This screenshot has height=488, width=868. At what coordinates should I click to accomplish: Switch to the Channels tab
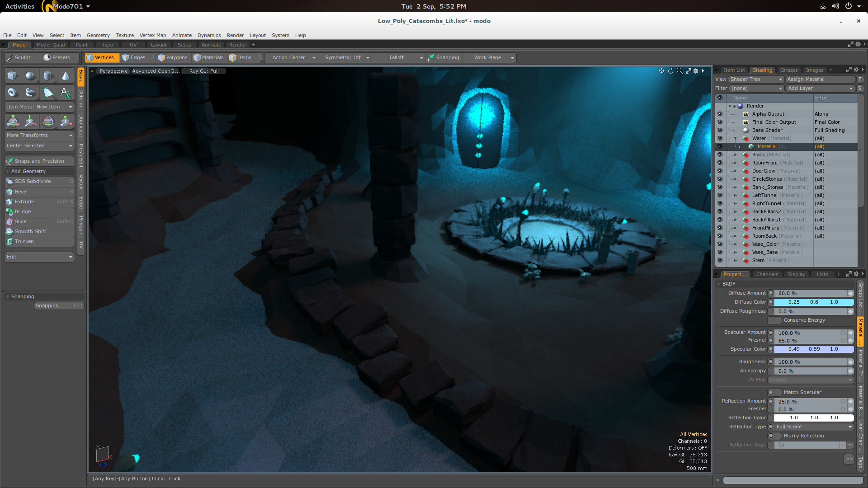coord(767,274)
